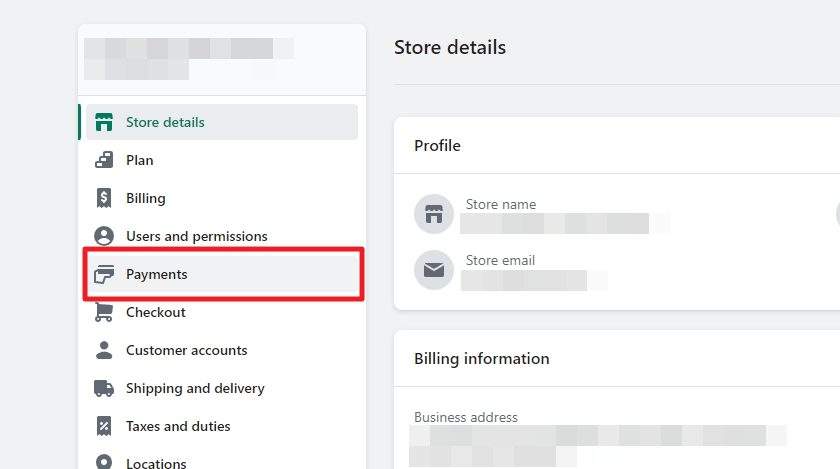The height and width of the screenshot is (469, 840).
Task: Click the Payments card icon
Action: (x=104, y=274)
